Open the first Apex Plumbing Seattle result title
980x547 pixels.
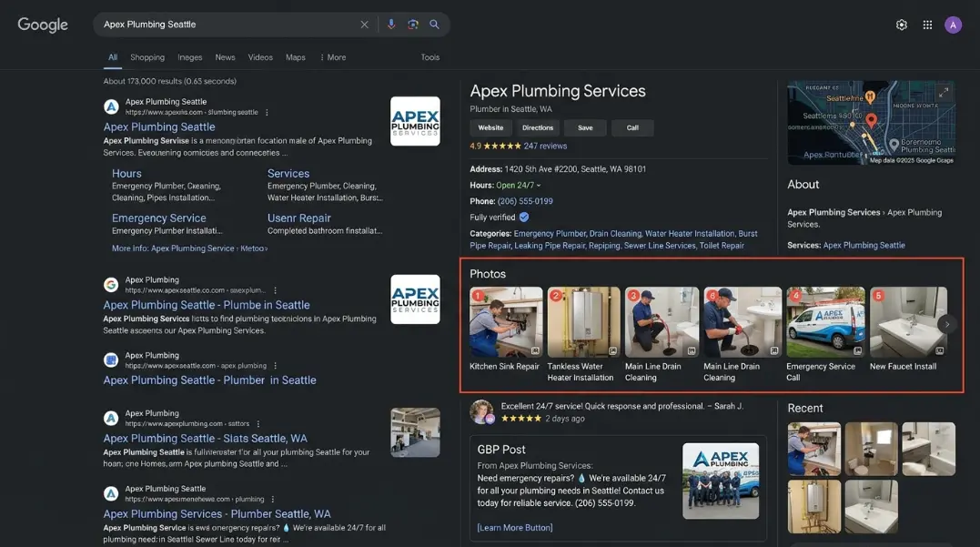coord(158,127)
